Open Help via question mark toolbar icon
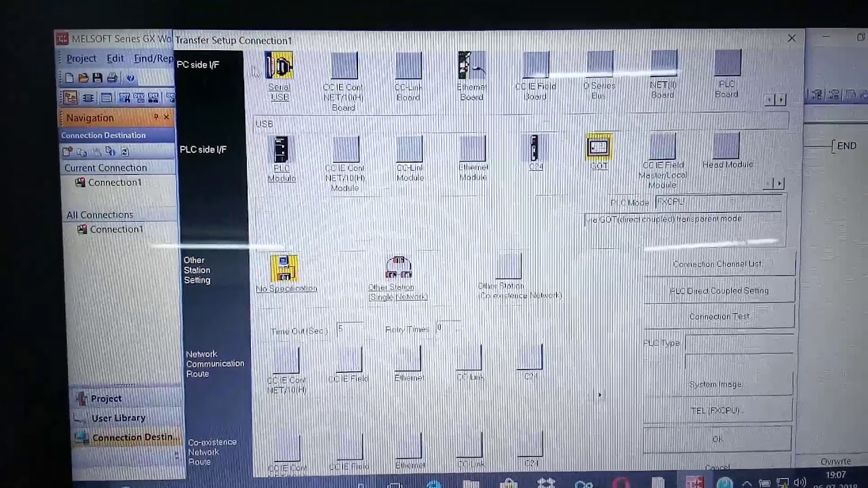Image resolution: width=868 pixels, height=488 pixels. [130, 78]
